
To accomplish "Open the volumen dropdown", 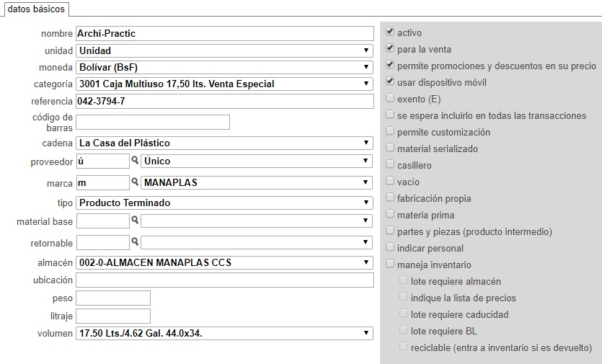I will point(225,333).
